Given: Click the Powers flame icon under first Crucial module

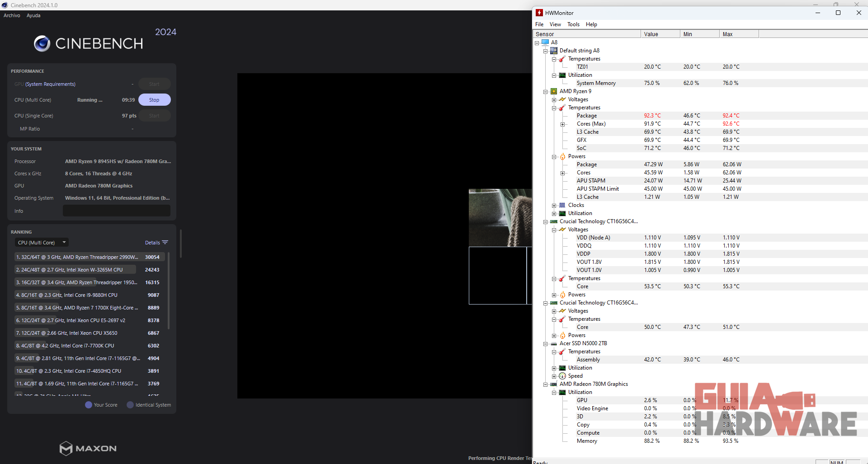Looking at the screenshot, I should coord(562,295).
